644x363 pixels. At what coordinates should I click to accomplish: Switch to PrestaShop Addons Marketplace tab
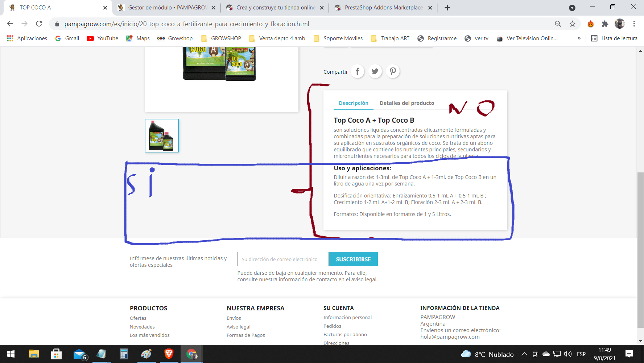(384, 8)
